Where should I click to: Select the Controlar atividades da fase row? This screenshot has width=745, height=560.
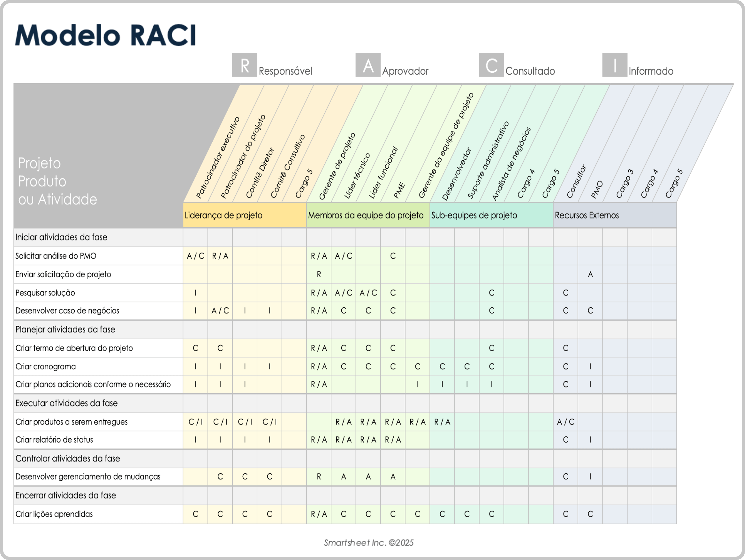pos(67,458)
